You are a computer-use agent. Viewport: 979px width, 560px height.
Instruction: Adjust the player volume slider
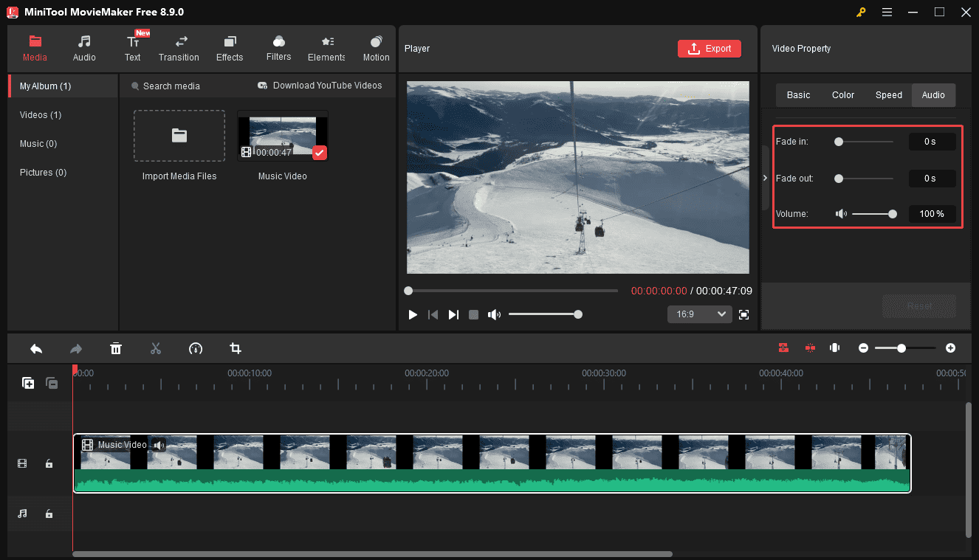545,314
